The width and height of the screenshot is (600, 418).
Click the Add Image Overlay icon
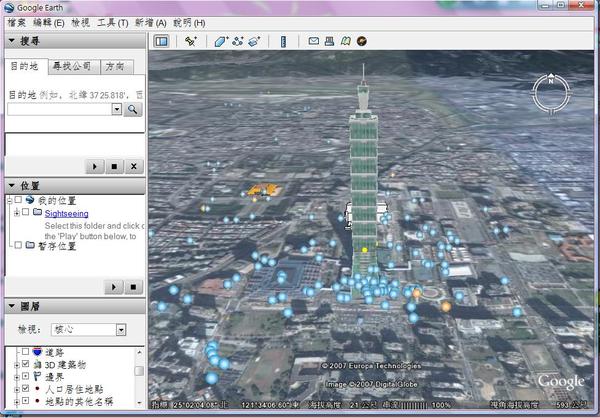coord(254,41)
